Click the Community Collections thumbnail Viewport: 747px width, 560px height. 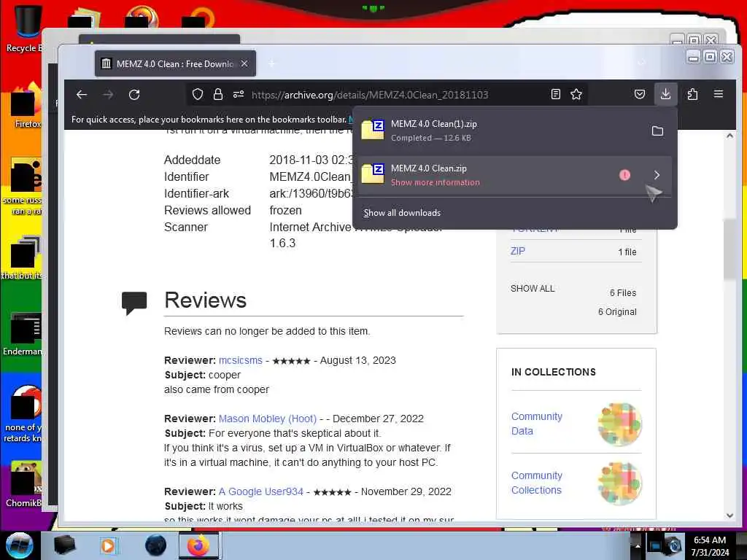tap(620, 483)
